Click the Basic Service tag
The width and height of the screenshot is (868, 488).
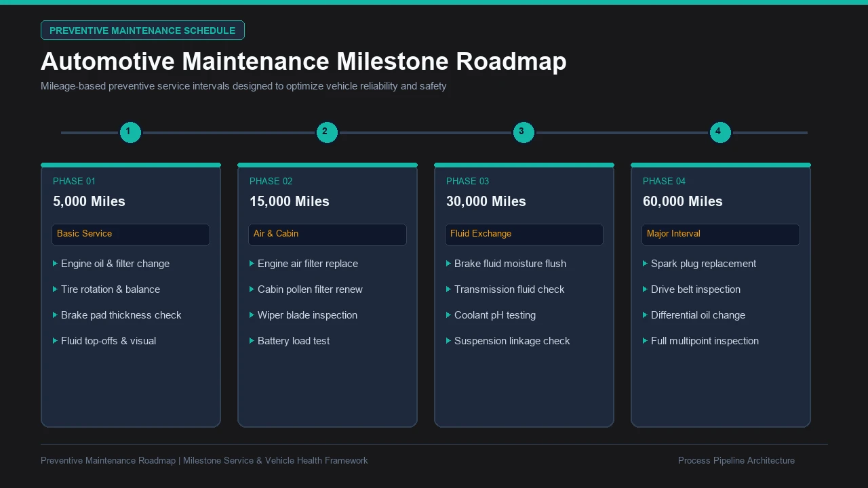tap(131, 235)
